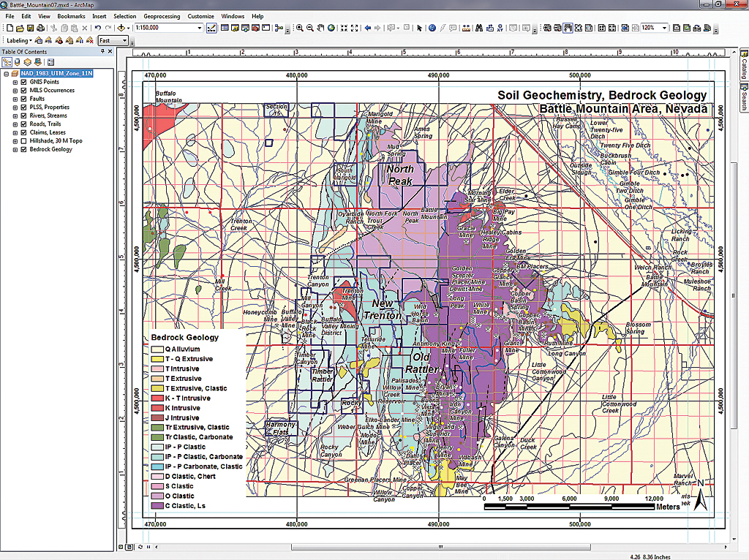
Task: Open the map scale dropdown
Action: click(200, 29)
